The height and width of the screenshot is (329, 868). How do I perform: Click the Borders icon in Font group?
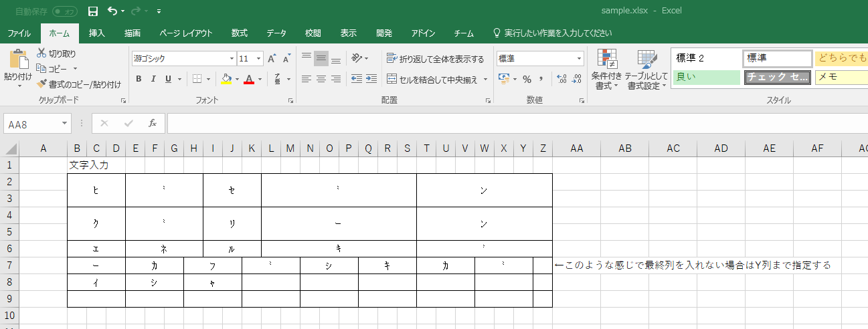tap(197, 79)
